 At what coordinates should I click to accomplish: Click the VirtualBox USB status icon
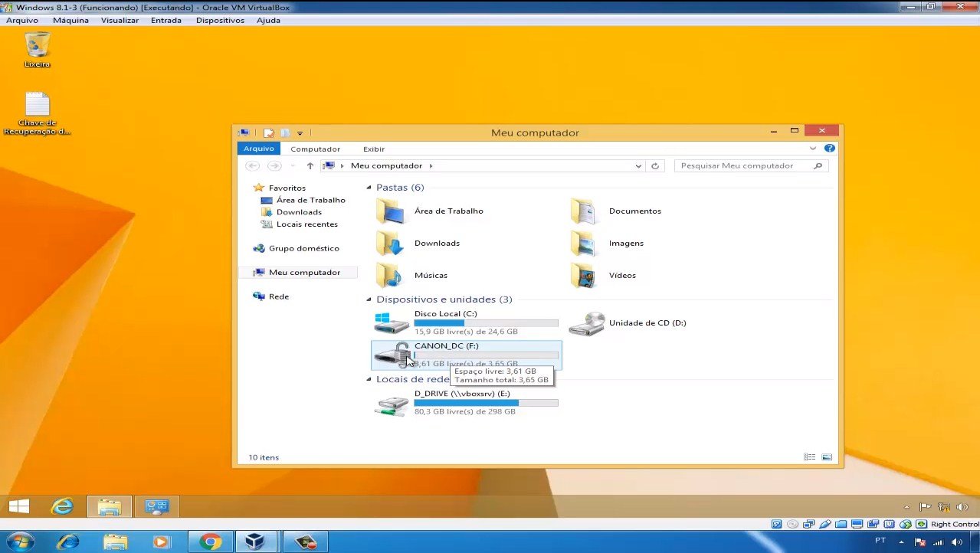tap(825, 524)
